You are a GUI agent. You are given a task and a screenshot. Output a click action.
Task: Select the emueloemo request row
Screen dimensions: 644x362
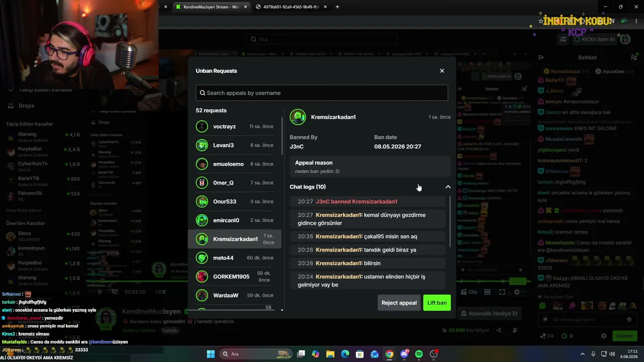(x=234, y=164)
